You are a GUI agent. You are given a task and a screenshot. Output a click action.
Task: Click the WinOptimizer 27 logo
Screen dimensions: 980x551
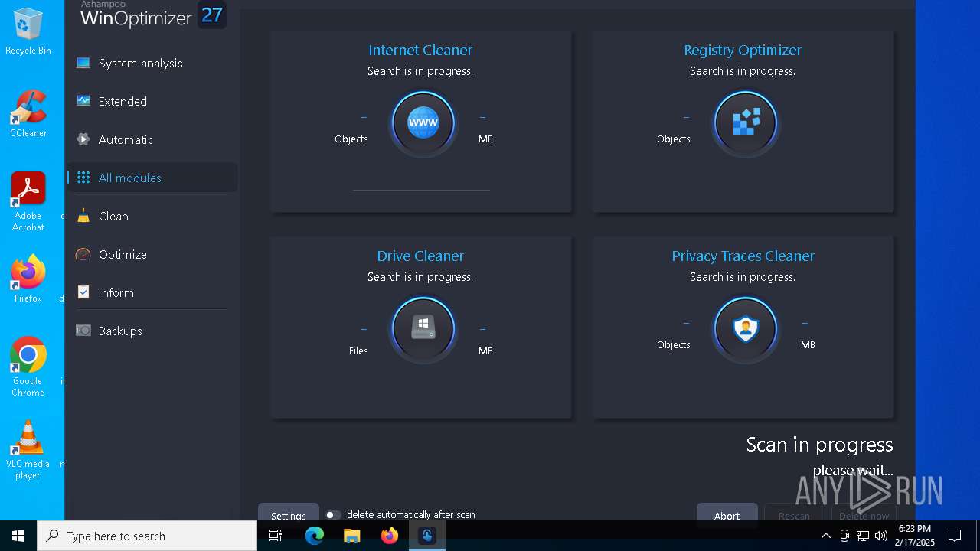[x=153, y=15]
